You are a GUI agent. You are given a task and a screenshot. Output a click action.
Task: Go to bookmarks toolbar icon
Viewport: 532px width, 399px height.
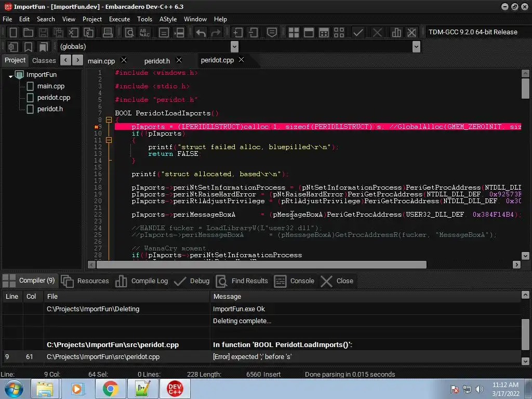pos(44,47)
